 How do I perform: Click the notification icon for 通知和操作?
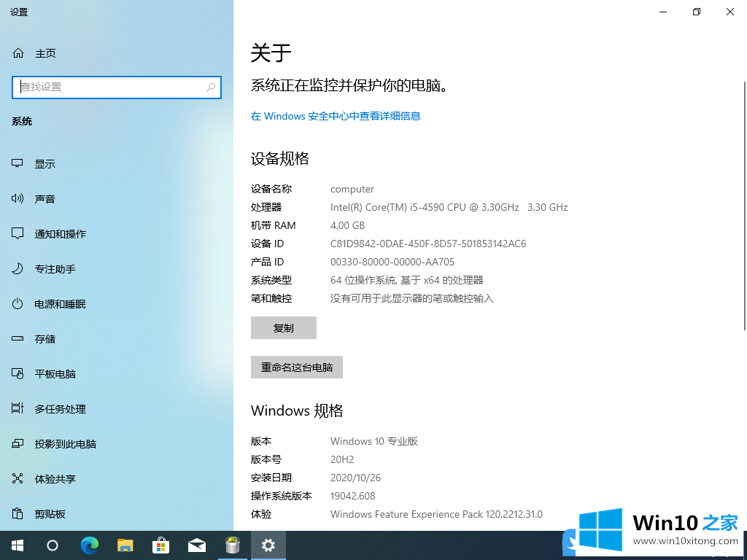coord(18,234)
